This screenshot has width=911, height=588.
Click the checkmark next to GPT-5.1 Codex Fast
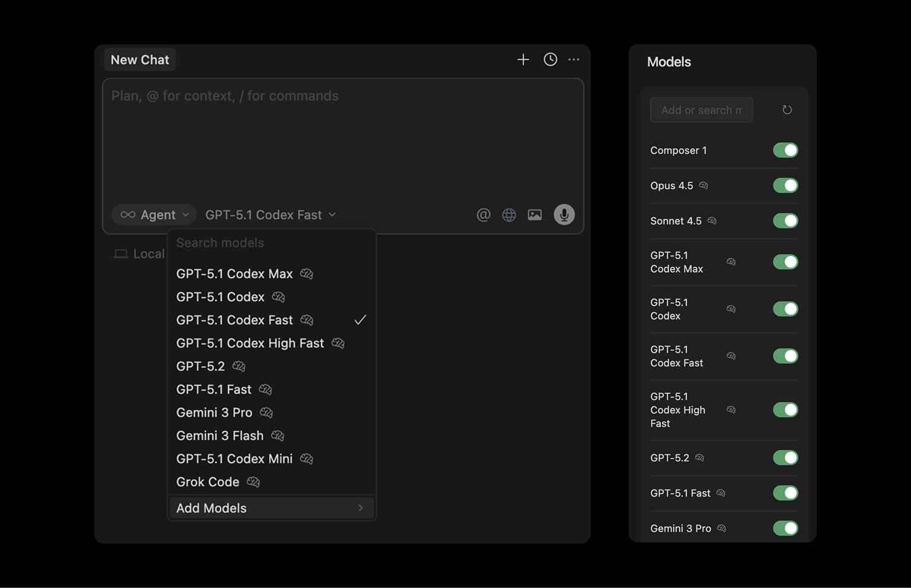tap(360, 320)
